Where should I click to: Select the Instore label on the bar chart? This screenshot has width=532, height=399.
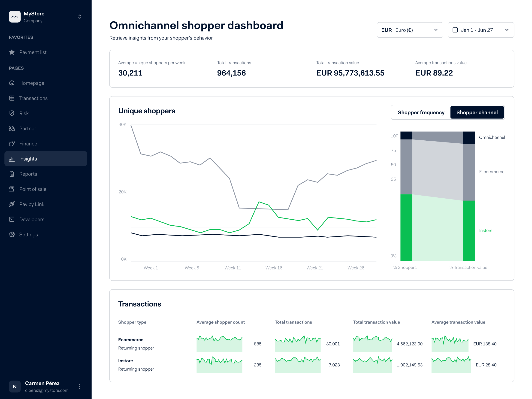point(486,230)
